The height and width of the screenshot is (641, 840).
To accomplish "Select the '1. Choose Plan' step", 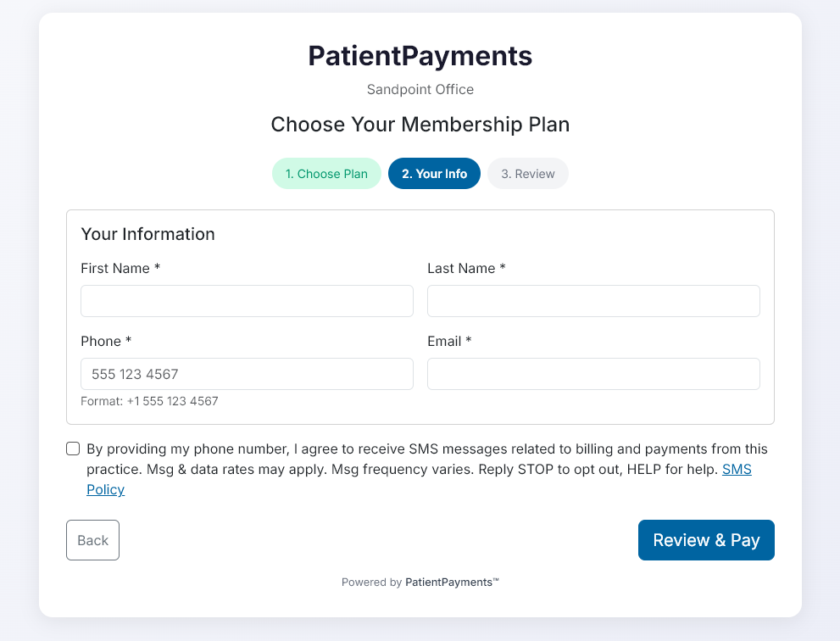I will 326,173.
